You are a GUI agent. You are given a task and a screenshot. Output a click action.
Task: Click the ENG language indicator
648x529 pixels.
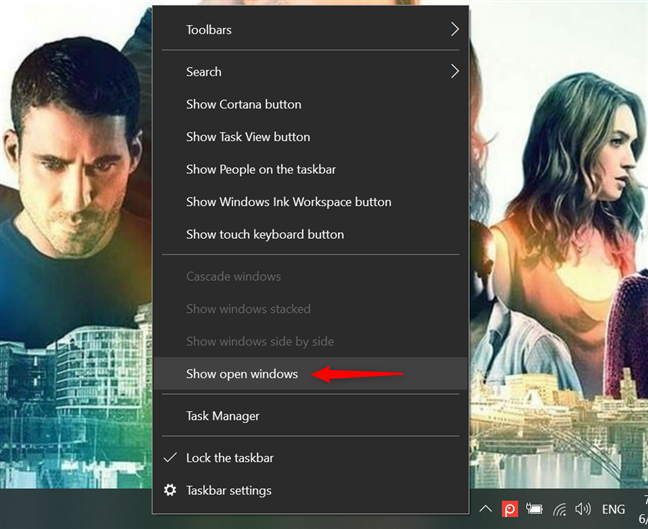[x=614, y=508]
